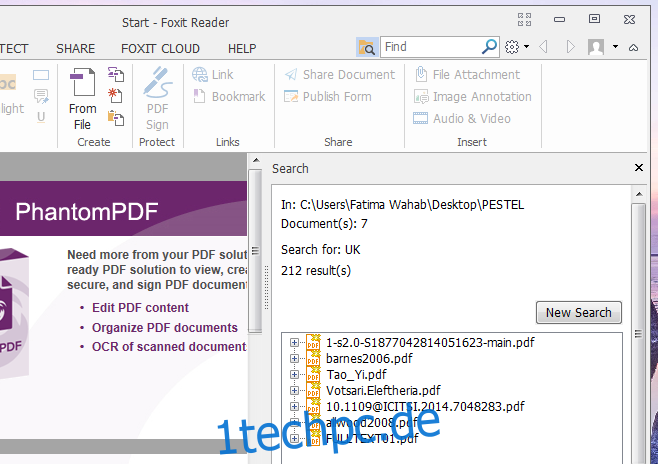The image size is (658, 464).
Task: Open the SHARE ribbon tab
Action: click(76, 49)
